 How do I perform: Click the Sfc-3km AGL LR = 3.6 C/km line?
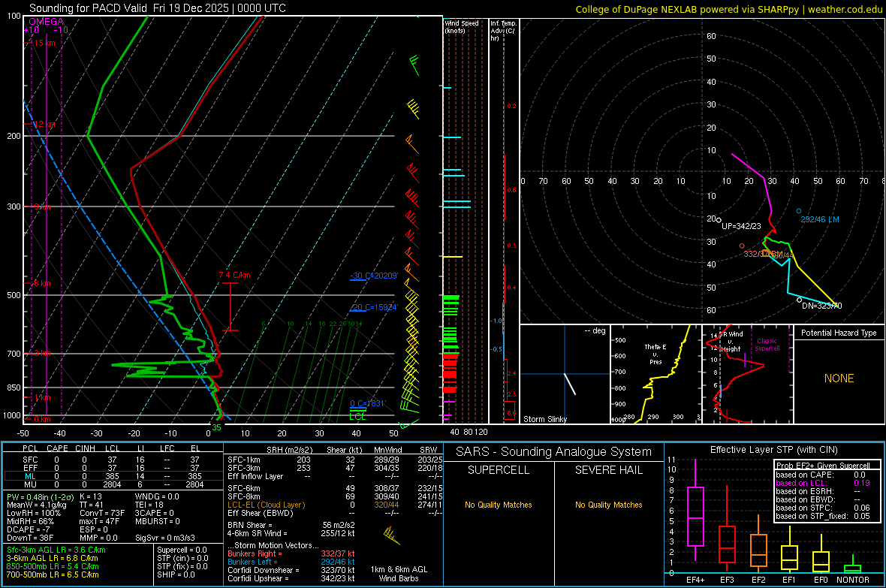coord(56,550)
